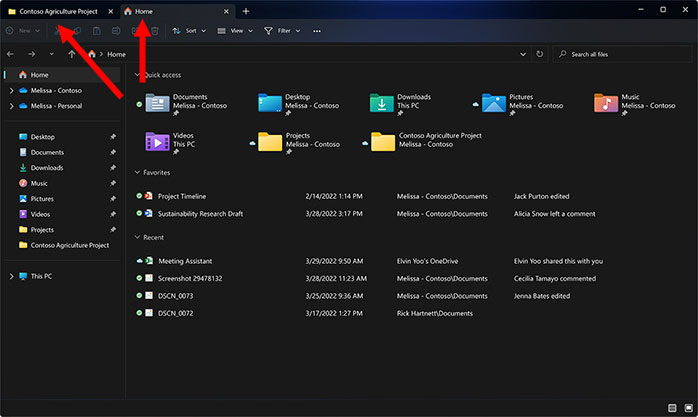Switch to the Contoso Agriculture Project tab
This screenshot has height=417, width=698.
(58, 11)
